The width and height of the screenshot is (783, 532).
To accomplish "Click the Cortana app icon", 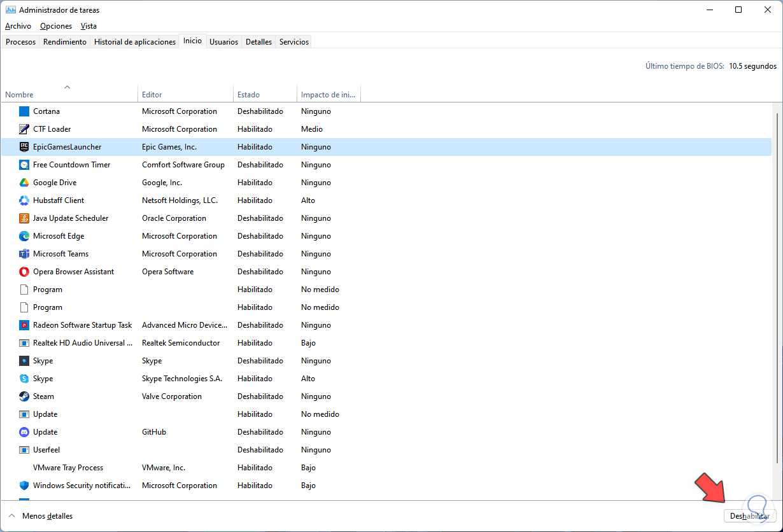I will (24, 111).
